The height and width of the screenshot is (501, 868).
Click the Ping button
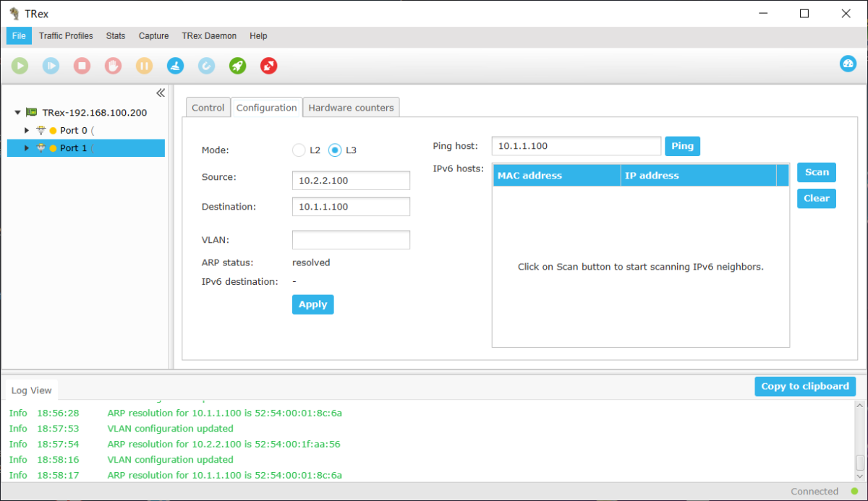coord(682,146)
